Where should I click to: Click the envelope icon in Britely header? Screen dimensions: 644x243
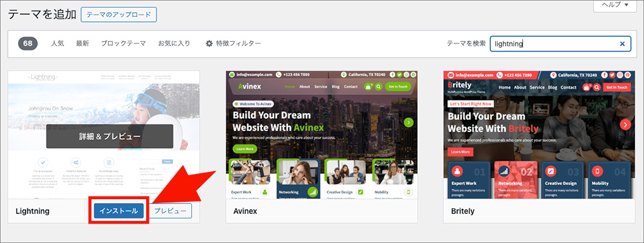451,75
